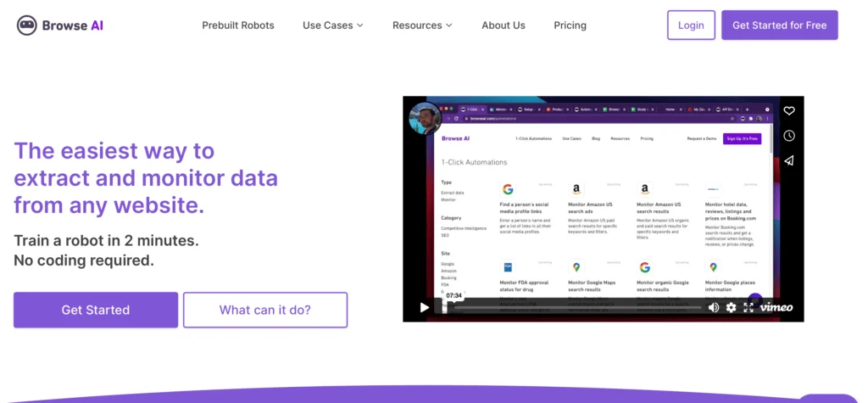Click the What can it do? button
This screenshot has width=868, height=403.
coord(265,310)
